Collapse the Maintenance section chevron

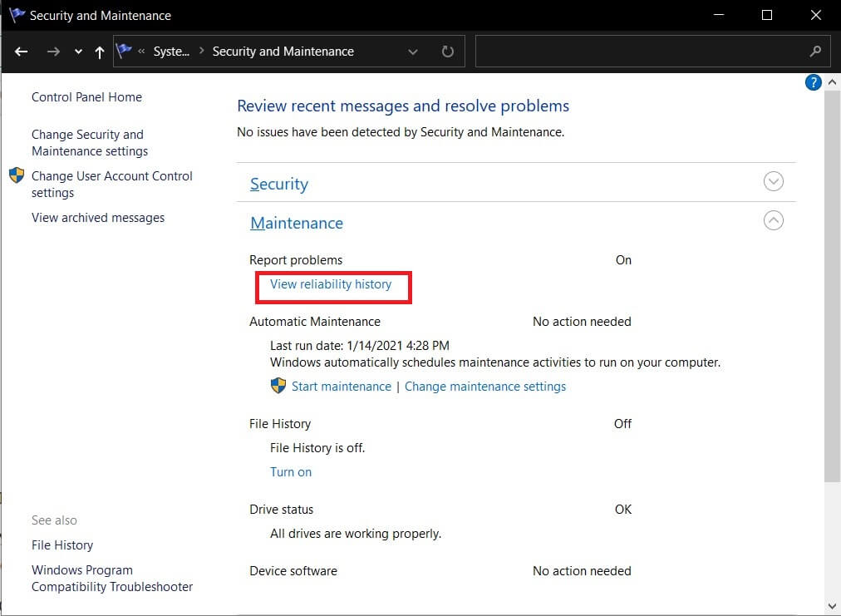[774, 220]
